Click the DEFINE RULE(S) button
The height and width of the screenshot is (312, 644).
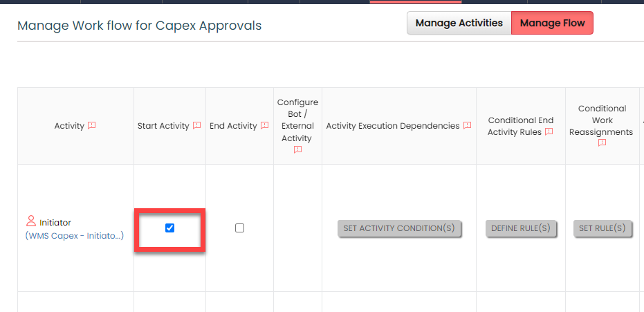521,228
